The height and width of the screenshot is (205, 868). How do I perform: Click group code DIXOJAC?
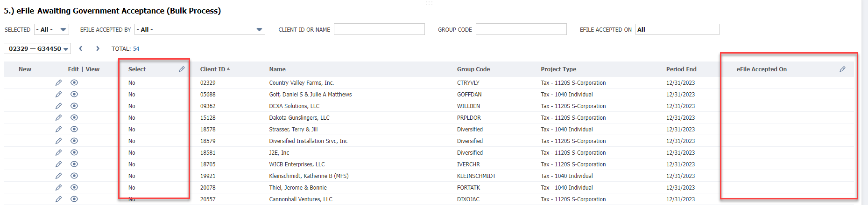pyautogui.click(x=468, y=199)
